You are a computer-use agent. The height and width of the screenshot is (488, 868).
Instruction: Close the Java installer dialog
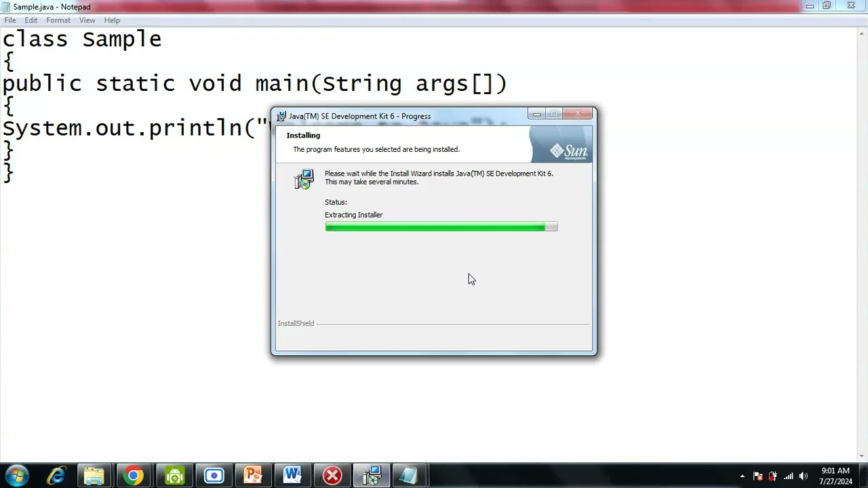pos(578,114)
